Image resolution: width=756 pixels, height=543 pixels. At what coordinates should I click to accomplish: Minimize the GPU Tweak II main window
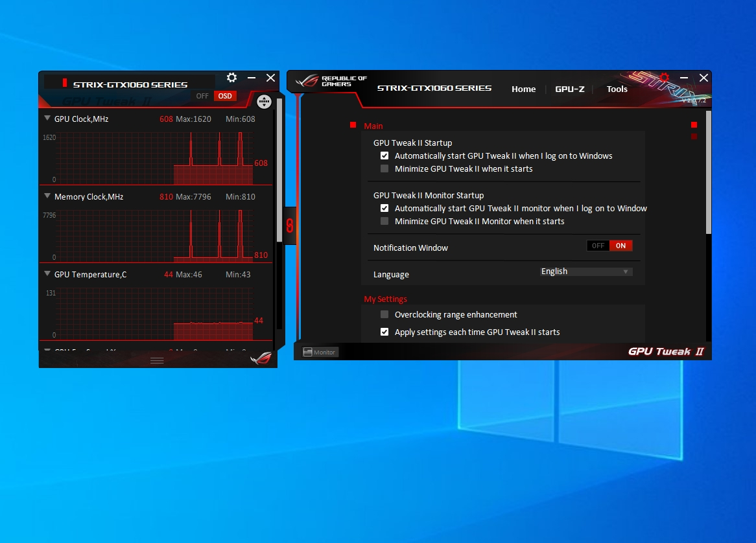point(683,78)
